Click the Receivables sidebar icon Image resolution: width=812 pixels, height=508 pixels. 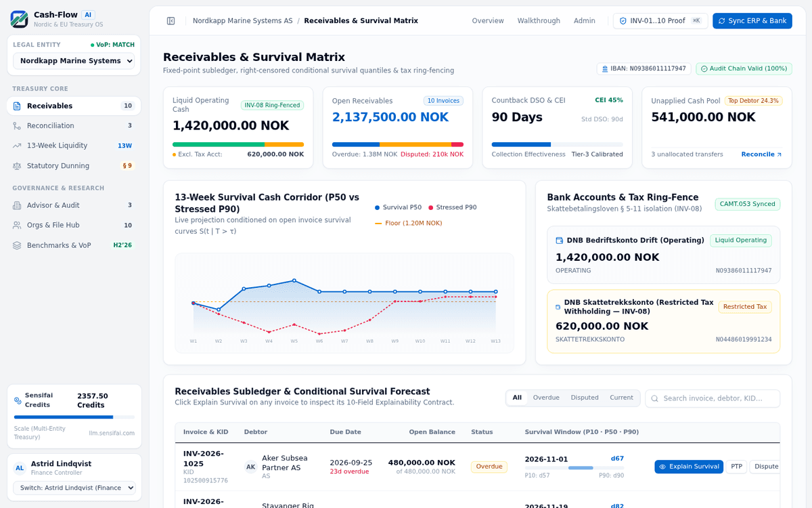click(x=18, y=106)
